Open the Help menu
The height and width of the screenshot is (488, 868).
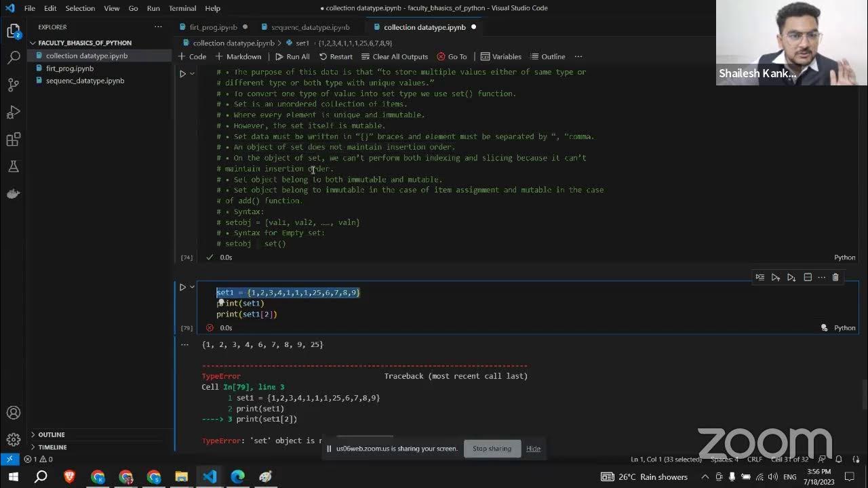tap(213, 8)
